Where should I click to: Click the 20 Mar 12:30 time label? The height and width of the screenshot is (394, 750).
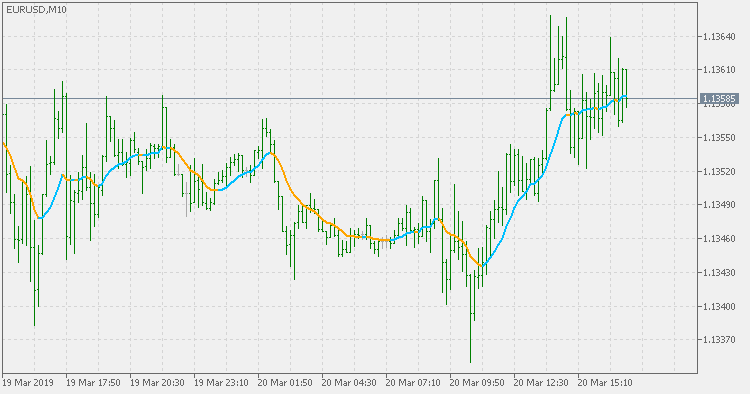(x=541, y=383)
